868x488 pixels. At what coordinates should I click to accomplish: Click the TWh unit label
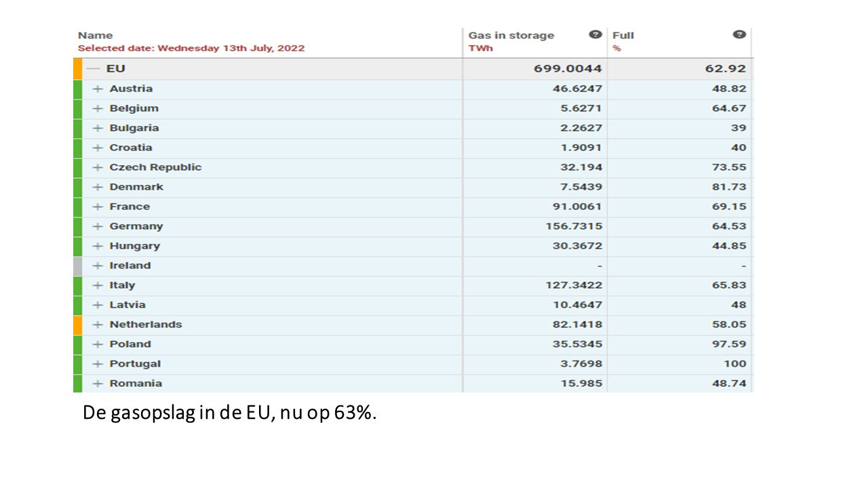(481, 48)
